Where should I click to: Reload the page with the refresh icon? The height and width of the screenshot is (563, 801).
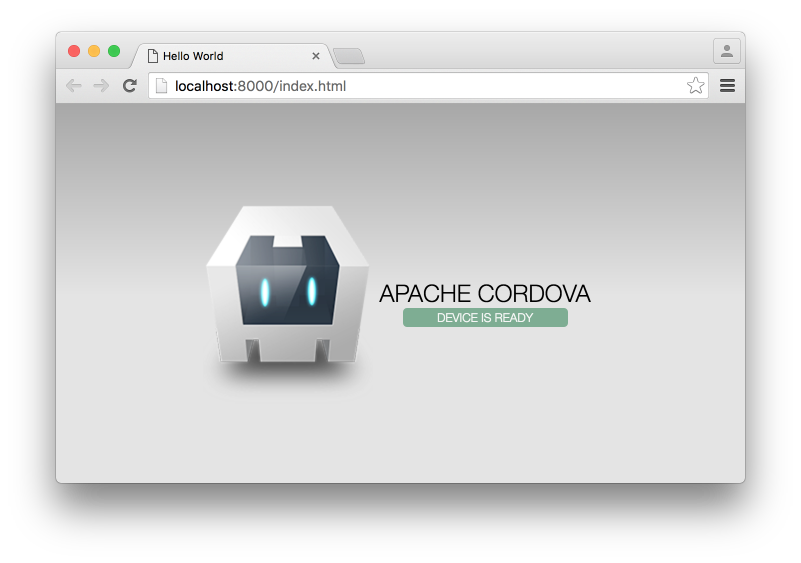click(x=130, y=85)
